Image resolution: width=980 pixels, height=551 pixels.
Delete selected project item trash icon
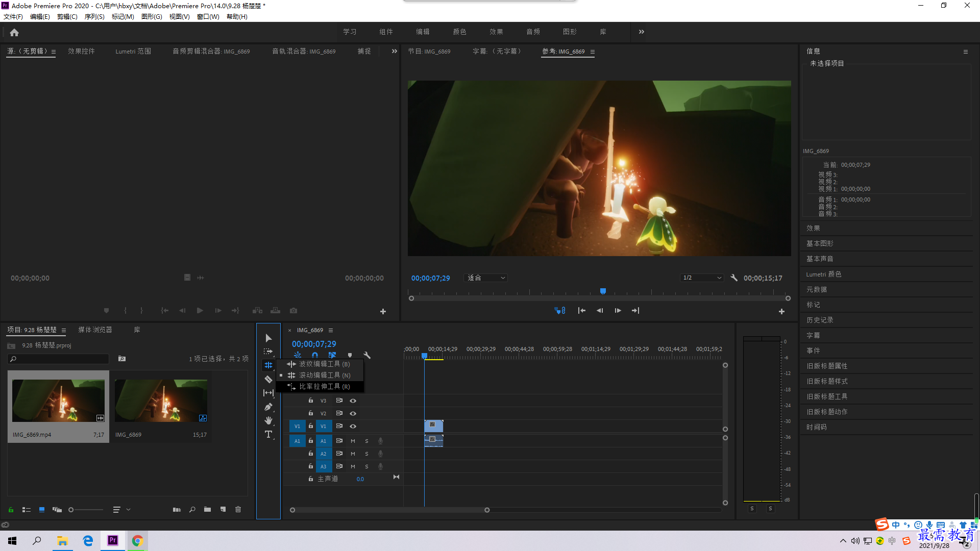click(x=238, y=509)
